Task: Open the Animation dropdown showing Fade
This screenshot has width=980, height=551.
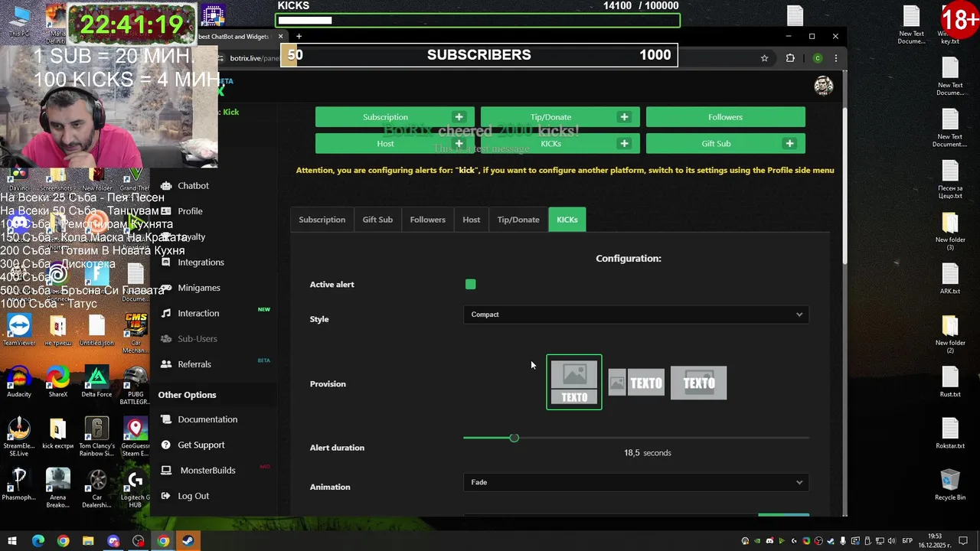Action: (635, 482)
